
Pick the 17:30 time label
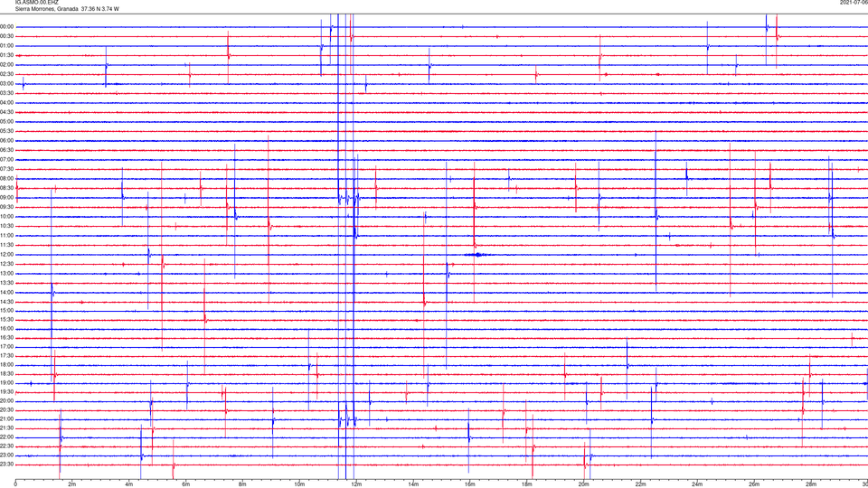click(x=7, y=356)
